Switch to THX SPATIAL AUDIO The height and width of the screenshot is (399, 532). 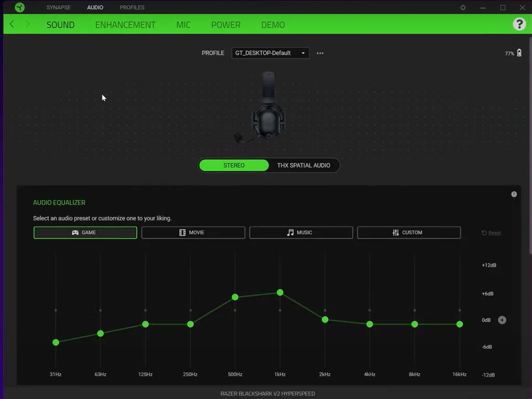[303, 165]
